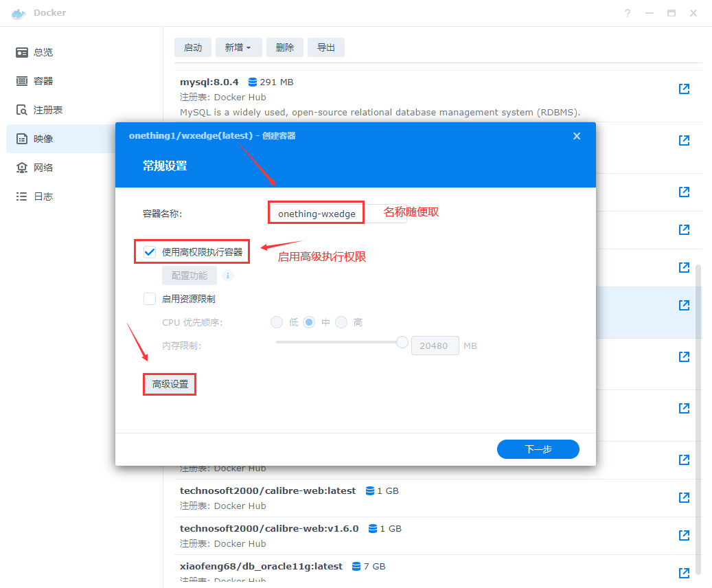Open external link for calibre-web:latest image
712x588 pixels.
(x=684, y=497)
